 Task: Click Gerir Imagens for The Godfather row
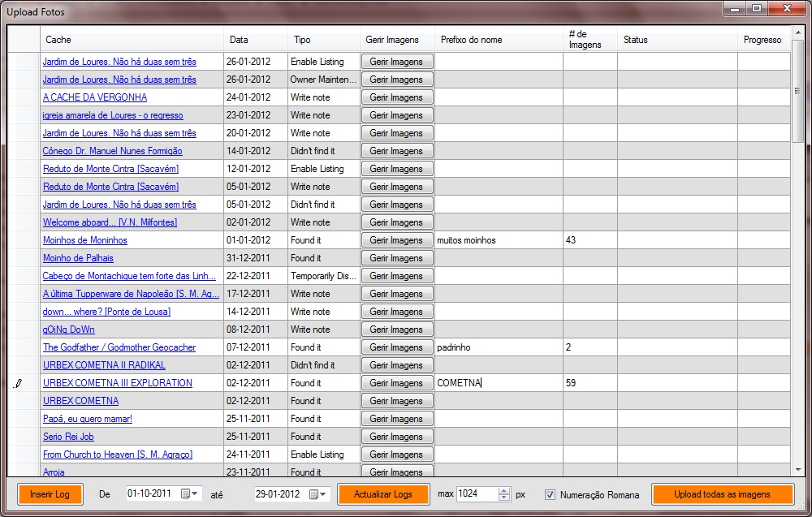pos(397,347)
